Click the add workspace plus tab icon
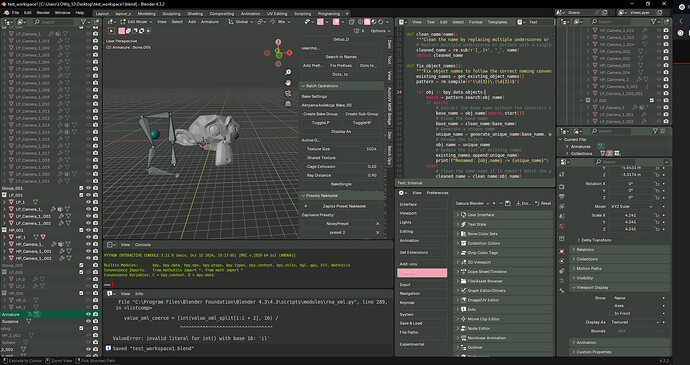Image resolution: width=690 pixels, height=365 pixels. coord(347,13)
